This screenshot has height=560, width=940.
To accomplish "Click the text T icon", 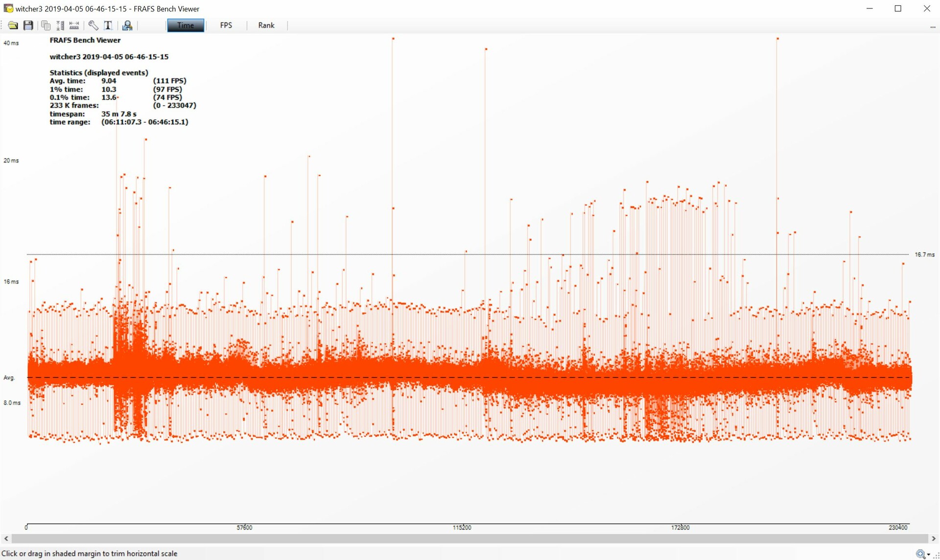I will pyautogui.click(x=108, y=25).
